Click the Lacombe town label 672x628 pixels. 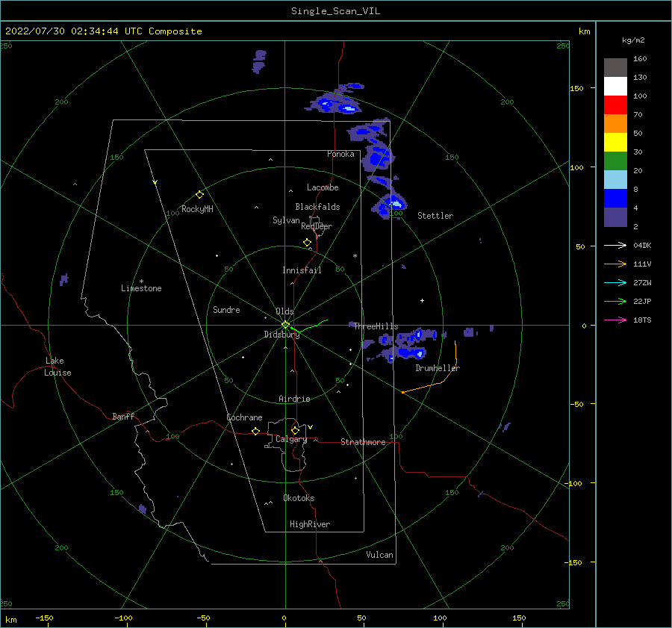pos(323,187)
